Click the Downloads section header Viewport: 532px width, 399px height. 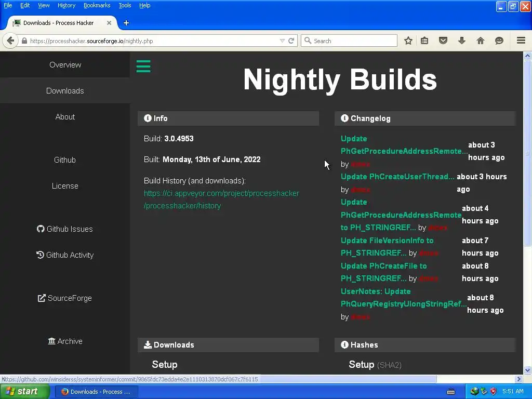point(228,345)
